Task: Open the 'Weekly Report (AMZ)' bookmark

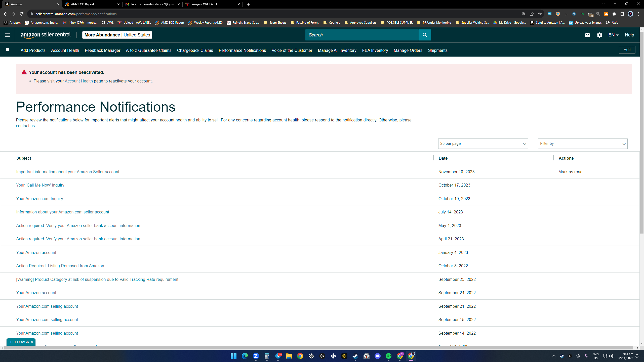Action: [205, 23]
